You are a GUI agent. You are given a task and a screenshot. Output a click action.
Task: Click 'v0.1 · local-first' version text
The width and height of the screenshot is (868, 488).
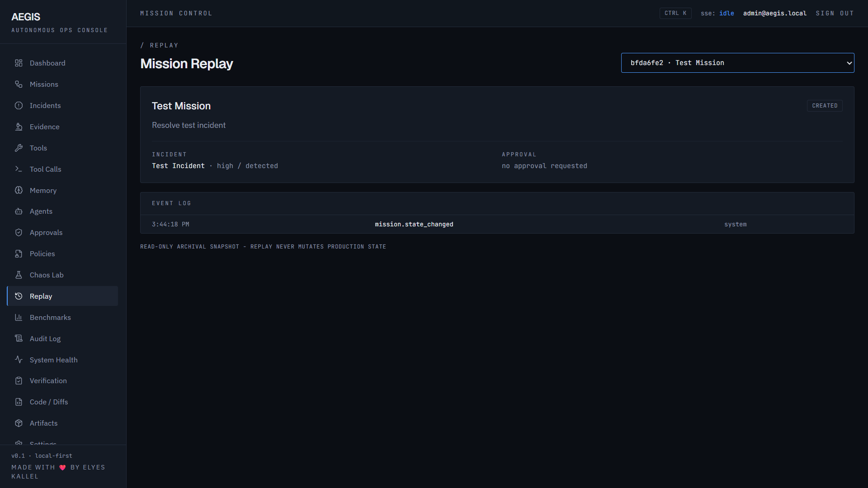click(x=42, y=455)
